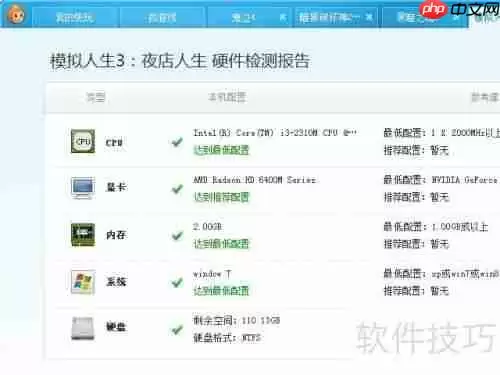Select the 最低配置 2000MHz requirement in the CPU row
This screenshot has height=375, width=500.
tap(442, 133)
